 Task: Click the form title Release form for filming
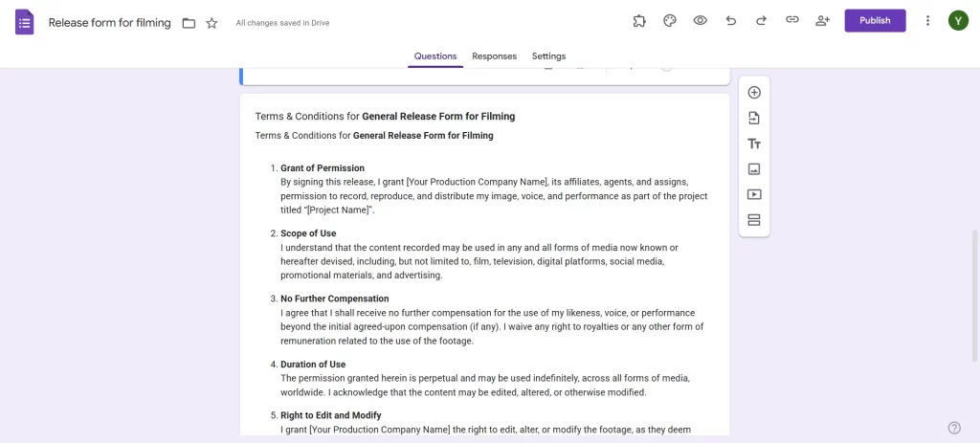pos(109,23)
